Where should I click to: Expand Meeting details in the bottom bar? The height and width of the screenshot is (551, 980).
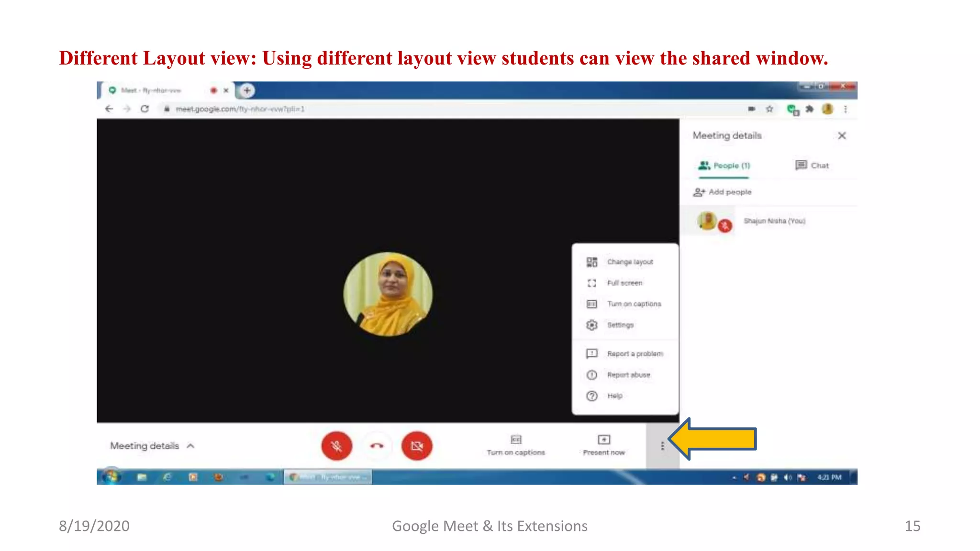152,446
